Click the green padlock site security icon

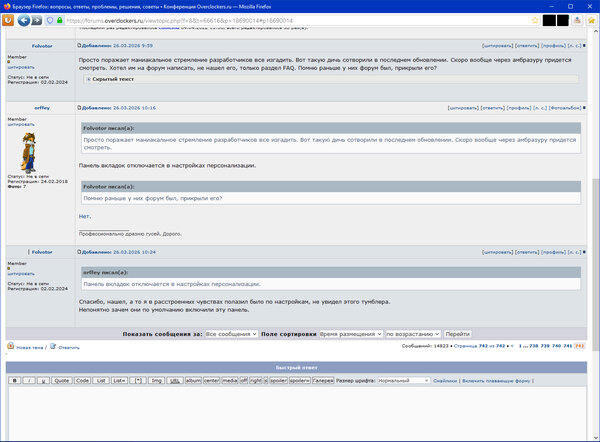[60, 20]
